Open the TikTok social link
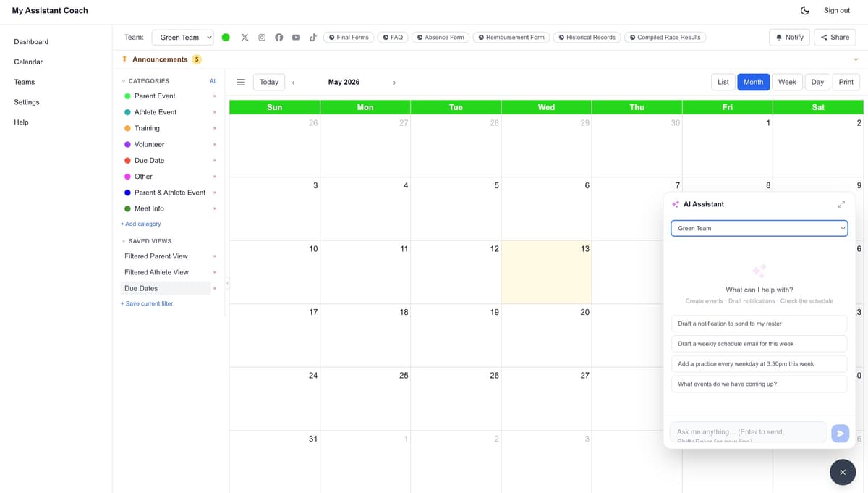The height and width of the screenshot is (493, 868). tap(313, 37)
